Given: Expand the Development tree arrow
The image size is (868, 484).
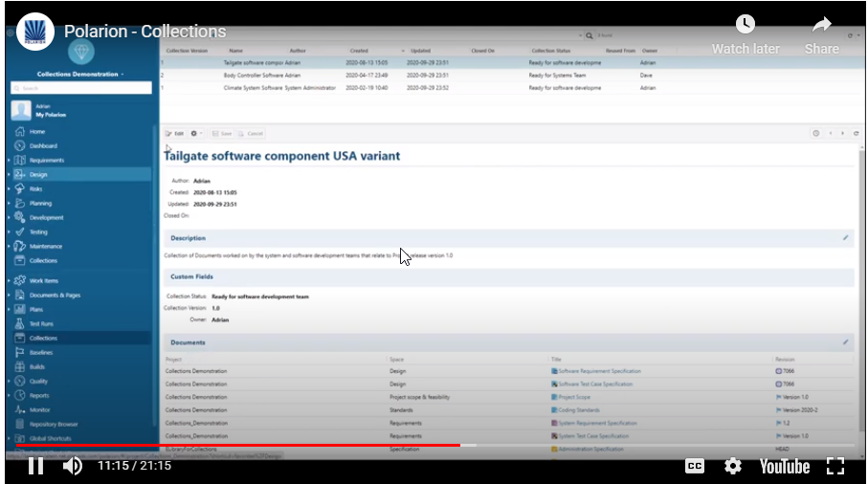Looking at the screenshot, I should (x=9, y=218).
